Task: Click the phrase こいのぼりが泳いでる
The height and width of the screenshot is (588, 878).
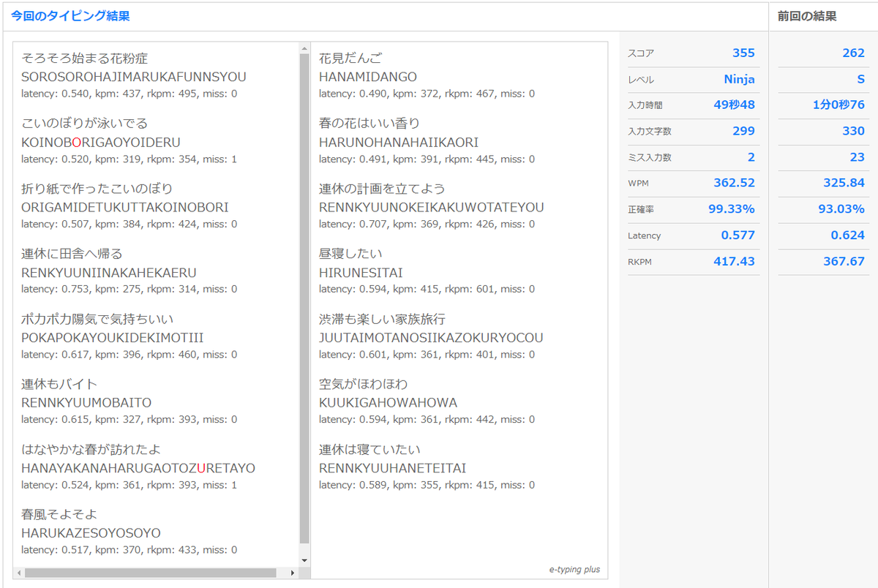Action: coord(85,123)
